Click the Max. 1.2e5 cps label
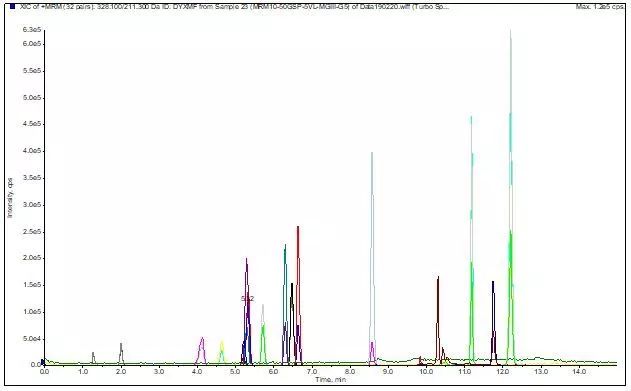This screenshot has height=391, width=631. [x=600, y=7]
